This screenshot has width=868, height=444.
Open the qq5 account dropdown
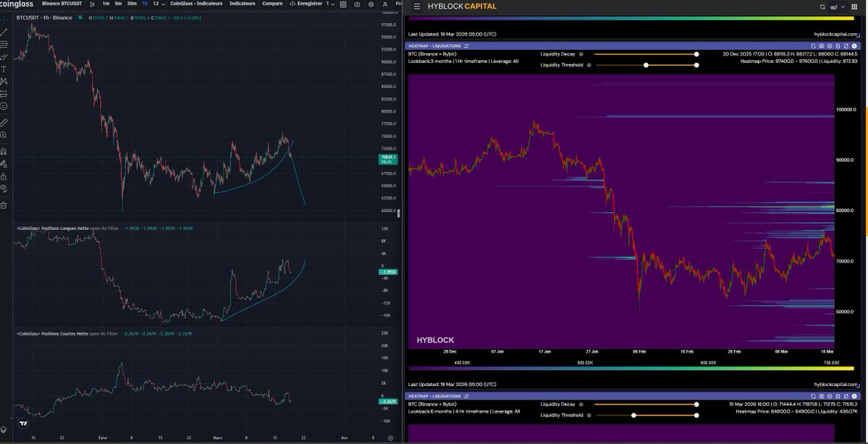(x=838, y=7)
